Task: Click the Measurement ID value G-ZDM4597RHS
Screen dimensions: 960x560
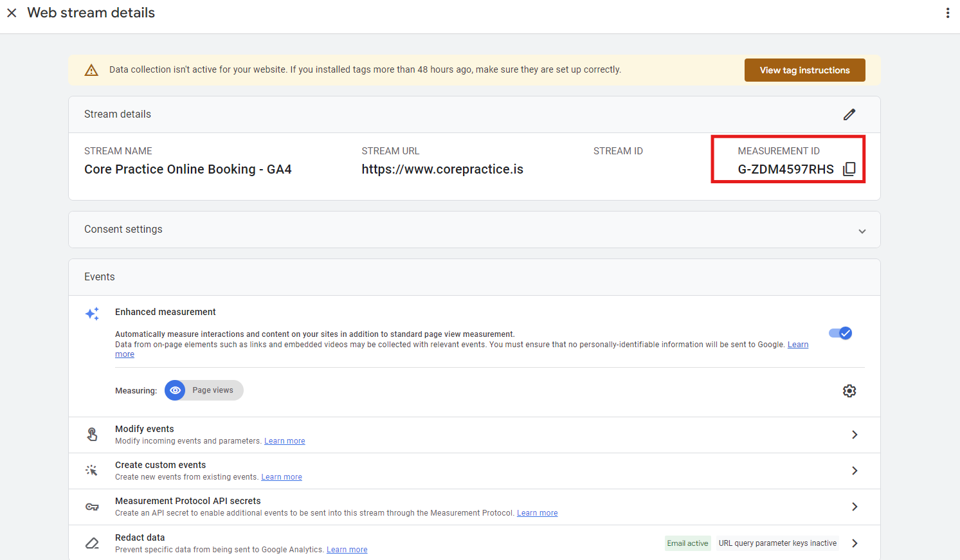Action: pyautogui.click(x=786, y=169)
